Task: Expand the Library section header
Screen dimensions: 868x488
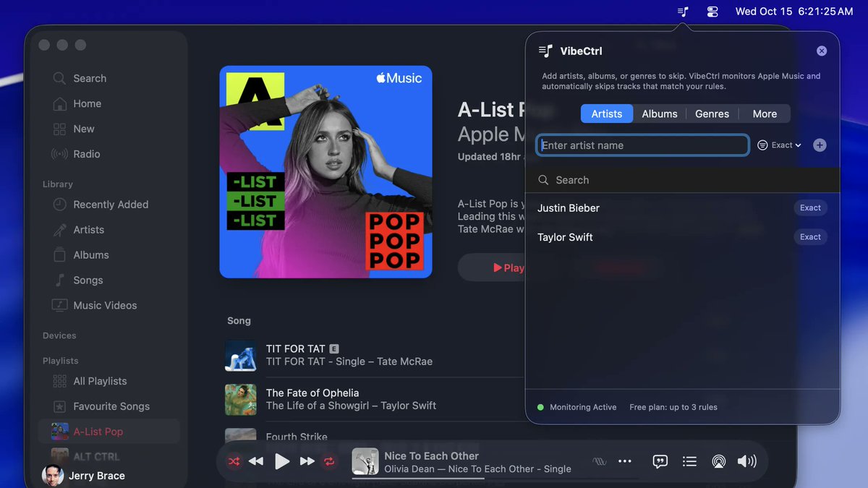Action: click(x=58, y=184)
